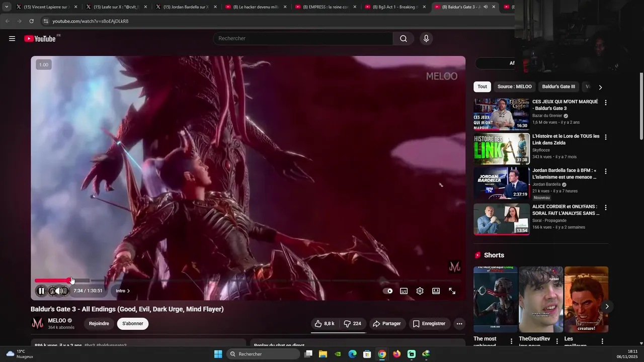644x362 pixels.
Task: Open Jordan Bardella face à BFM title
Action: click(565, 174)
